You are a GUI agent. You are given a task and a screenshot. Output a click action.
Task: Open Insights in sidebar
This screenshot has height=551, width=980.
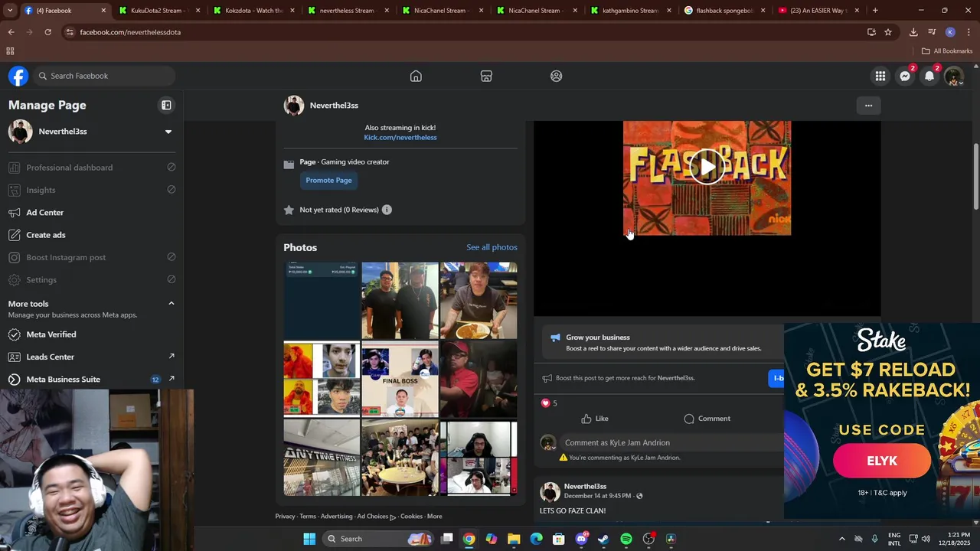click(92, 190)
